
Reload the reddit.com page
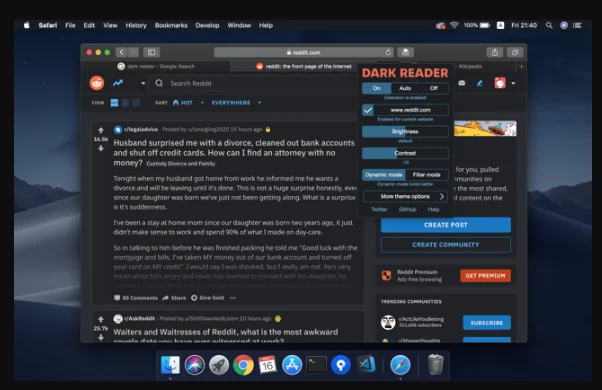388,52
